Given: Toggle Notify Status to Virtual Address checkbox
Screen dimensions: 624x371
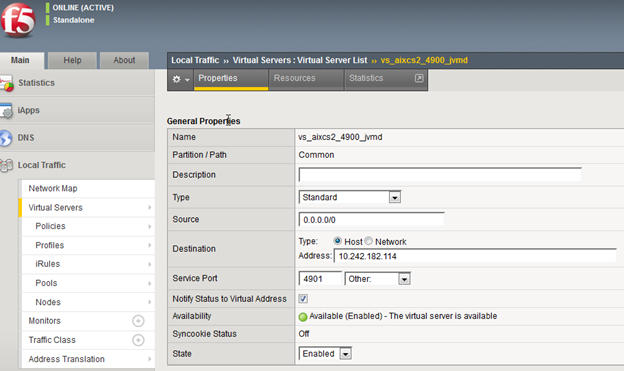Looking at the screenshot, I should point(303,299).
